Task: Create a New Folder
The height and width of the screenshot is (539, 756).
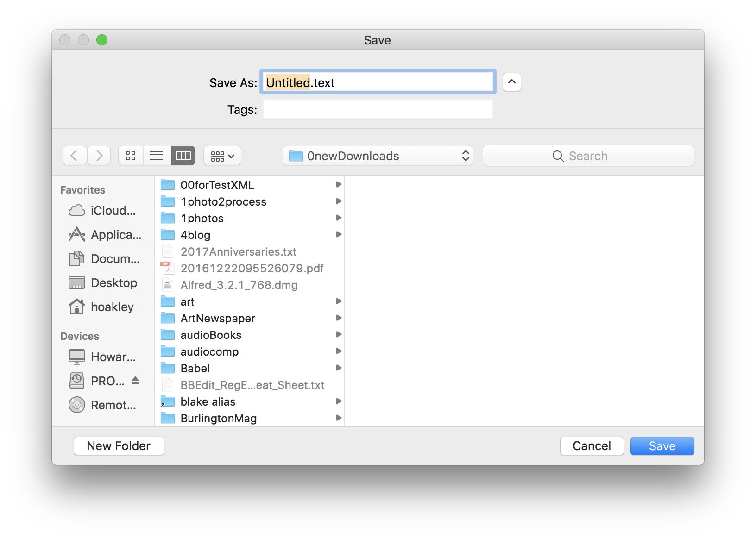Action: pyautogui.click(x=119, y=446)
